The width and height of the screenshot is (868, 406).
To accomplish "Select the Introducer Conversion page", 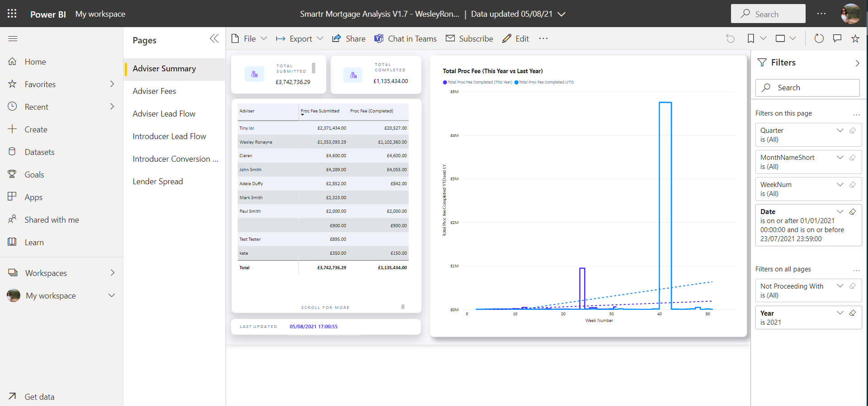I will 175,159.
